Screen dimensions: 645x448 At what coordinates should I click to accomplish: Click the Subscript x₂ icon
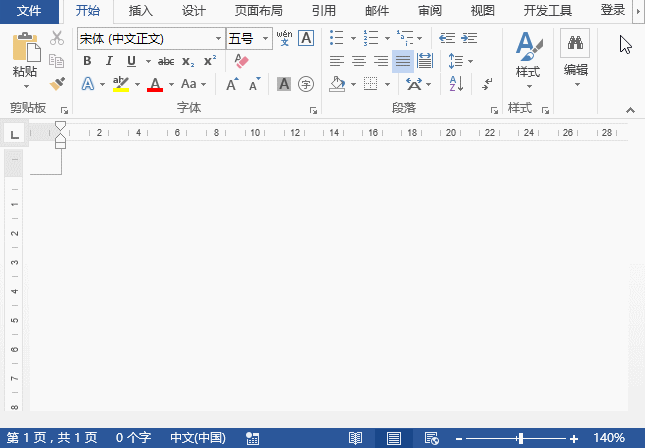pos(188,61)
